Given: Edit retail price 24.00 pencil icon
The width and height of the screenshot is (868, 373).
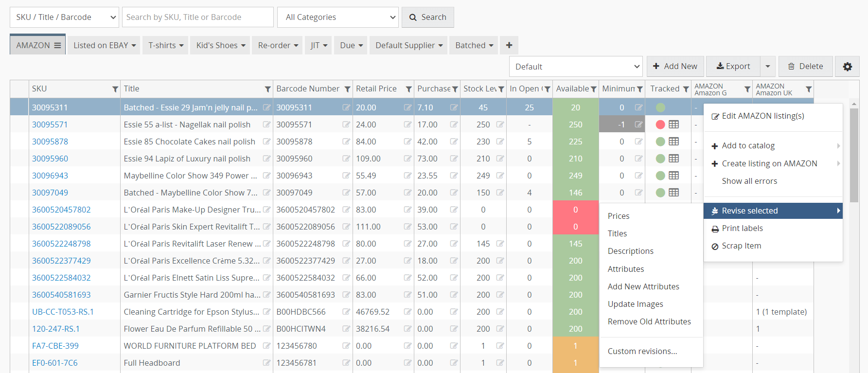Looking at the screenshot, I should click(407, 124).
